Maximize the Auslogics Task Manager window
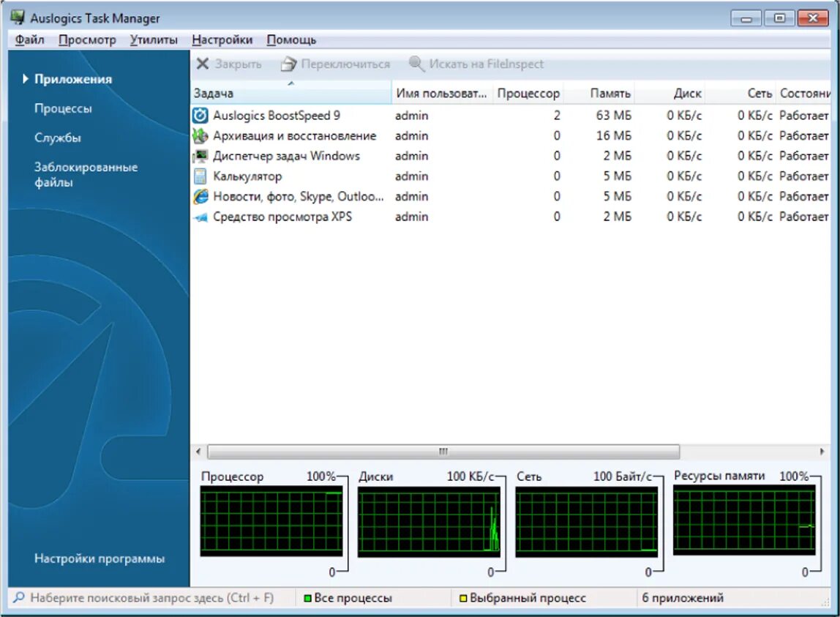Screen dimensions: 840x617 779,19
